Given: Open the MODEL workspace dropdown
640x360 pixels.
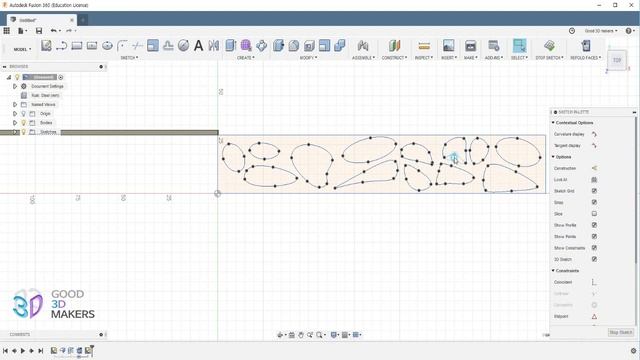Looking at the screenshot, I should (x=22, y=49).
